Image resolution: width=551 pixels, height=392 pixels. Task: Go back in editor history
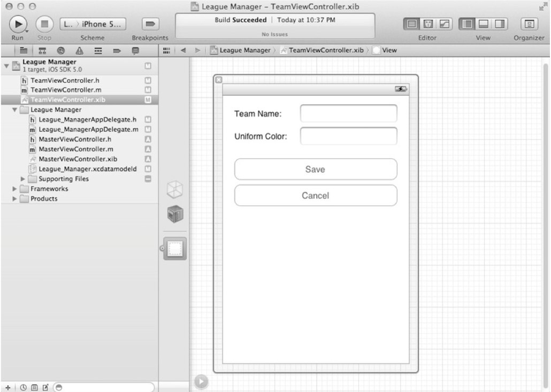click(183, 50)
